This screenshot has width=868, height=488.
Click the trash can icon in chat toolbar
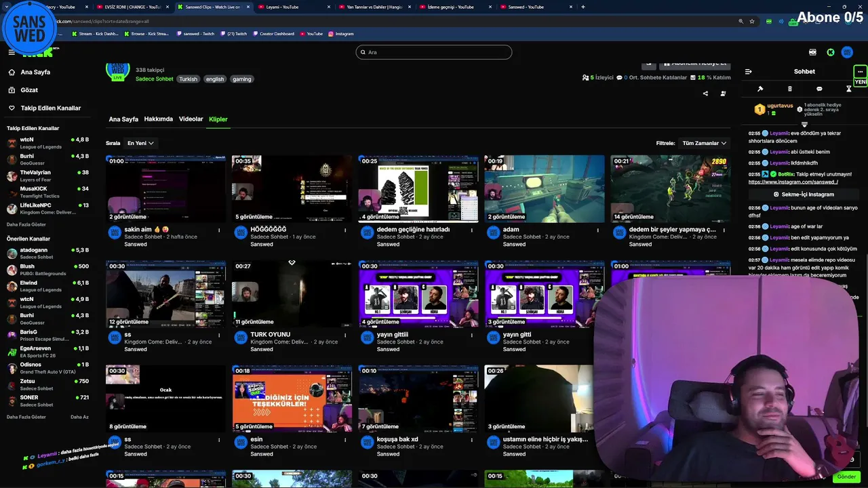[x=789, y=89]
